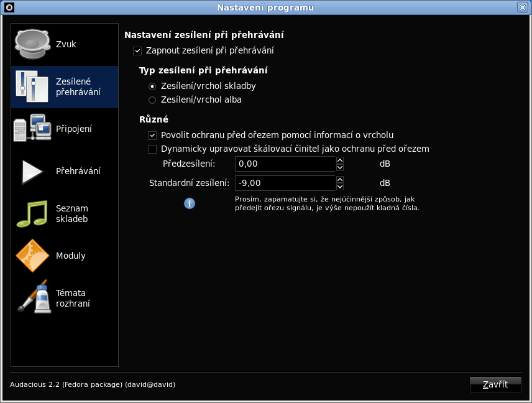Viewport: 532px width, 403px height.
Task: Toggle Zapnout zesílení při přehrávání checkbox
Action: coord(137,51)
